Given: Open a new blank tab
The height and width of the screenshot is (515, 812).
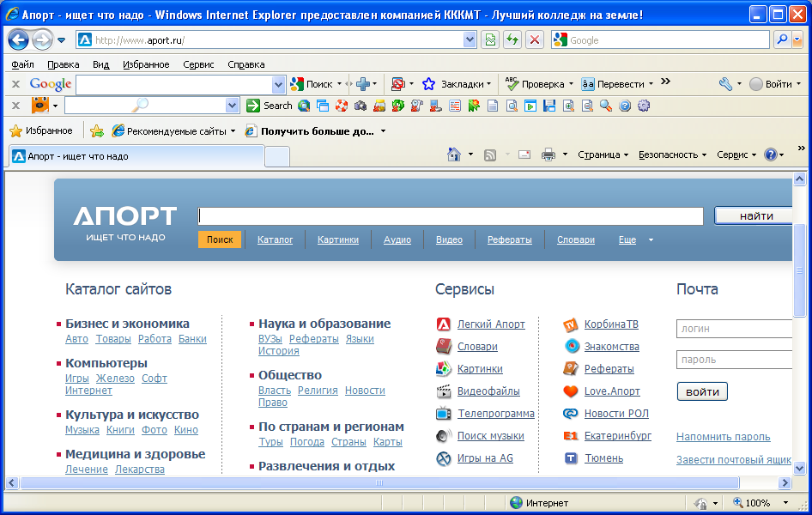Looking at the screenshot, I should (x=277, y=157).
